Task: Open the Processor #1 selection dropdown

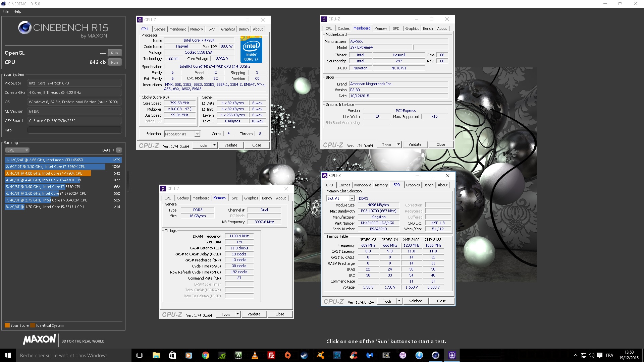Action: 182,134
